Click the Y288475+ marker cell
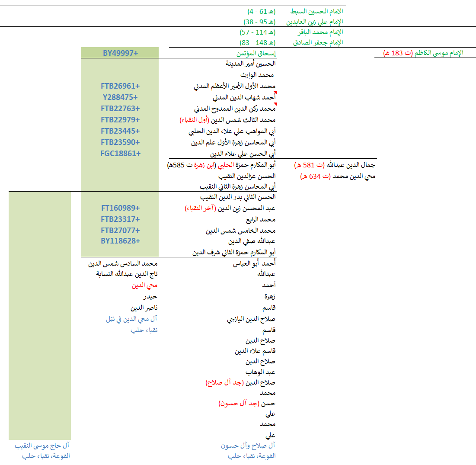Viewport: 476px width, 465px height. pos(120,97)
